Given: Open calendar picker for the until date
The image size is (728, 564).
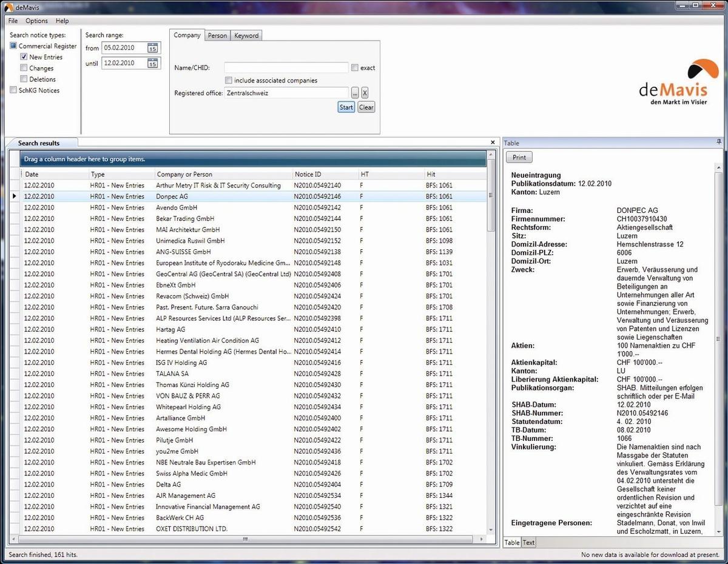Looking at the screenshot, I should 153,63.
